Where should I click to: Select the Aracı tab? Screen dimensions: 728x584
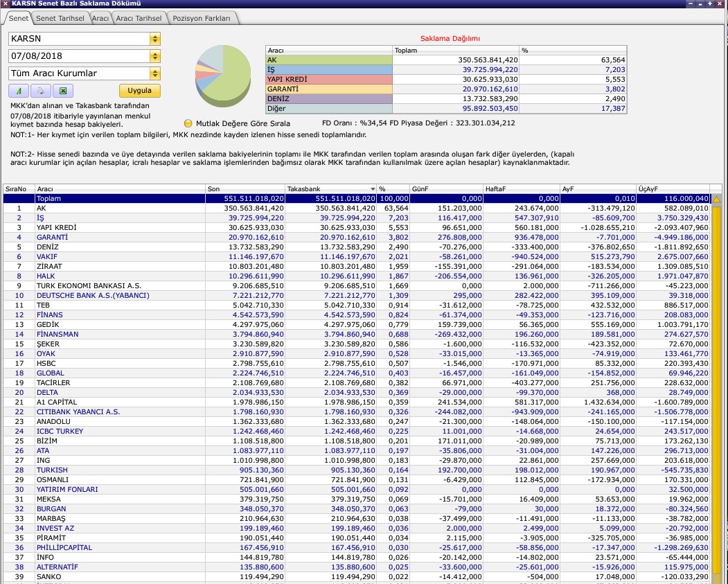coord(100,18)
